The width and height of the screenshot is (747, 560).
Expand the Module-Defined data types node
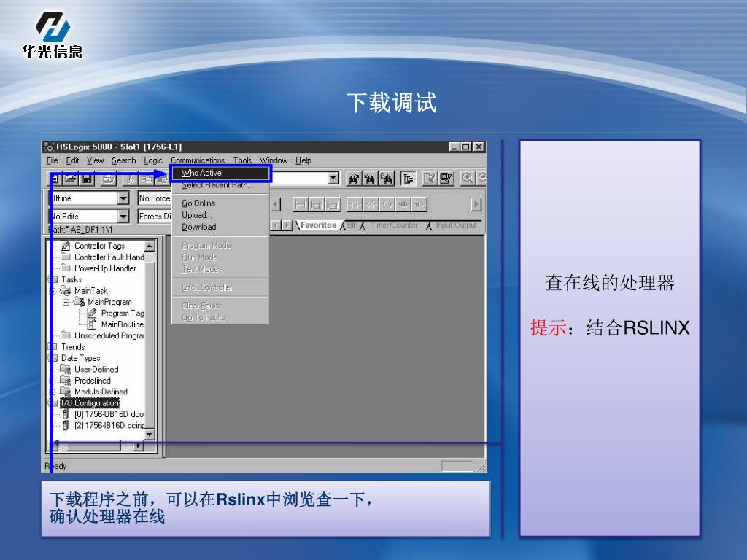[53, 392]
